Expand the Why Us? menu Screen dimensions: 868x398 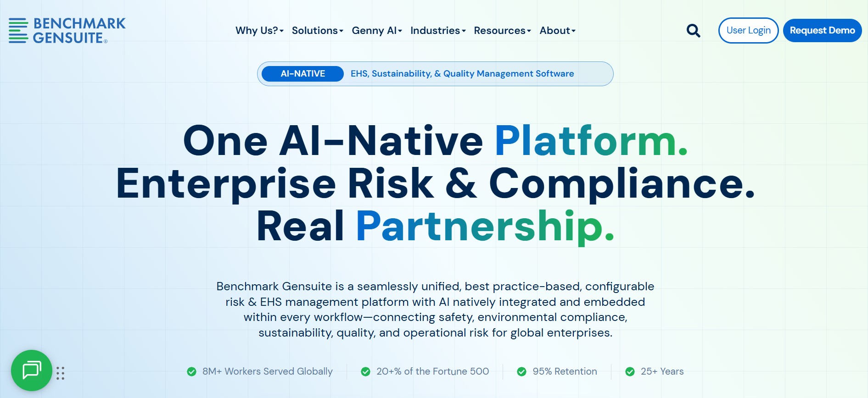point(259,31)
